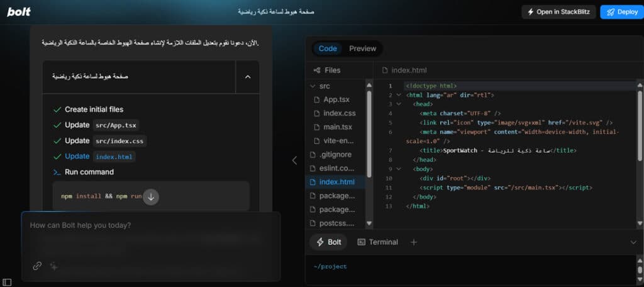
Task: Click the Deploy button
Action: tap(622, 12)
